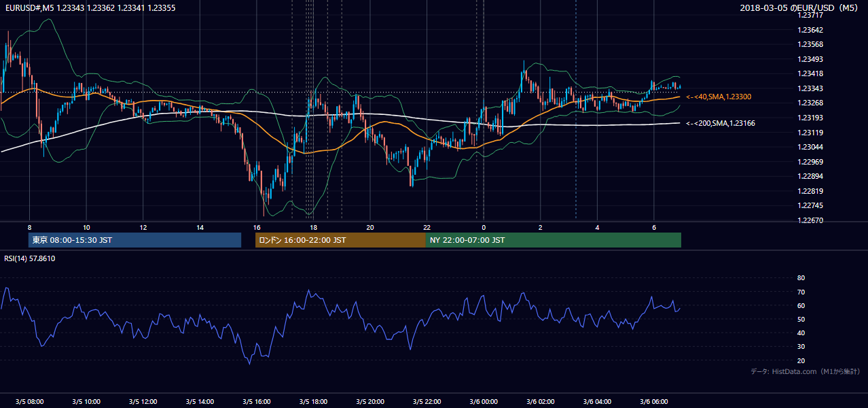This screenshot has height=408, width=868.
Task: Click hour 12 tick on price chart axis
Action: (x=143, y=227)
